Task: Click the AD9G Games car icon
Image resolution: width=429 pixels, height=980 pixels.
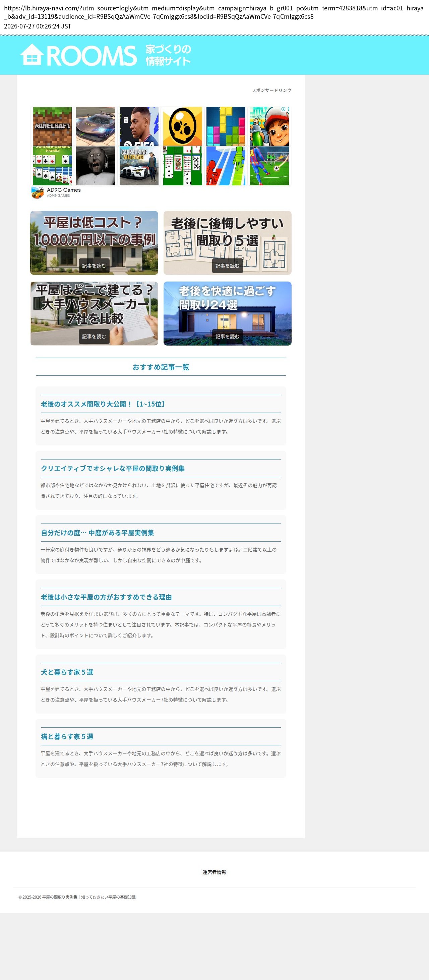Action: coord(37,192)
